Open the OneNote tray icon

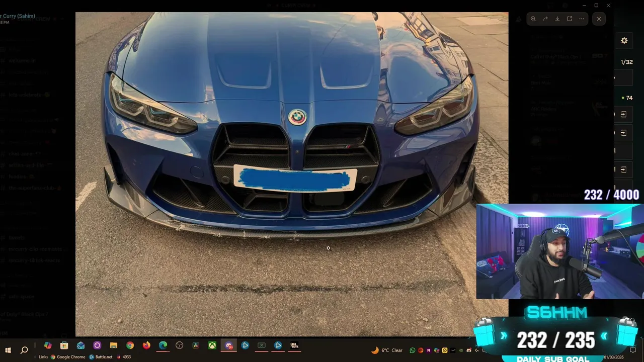[x=428, y=350]
